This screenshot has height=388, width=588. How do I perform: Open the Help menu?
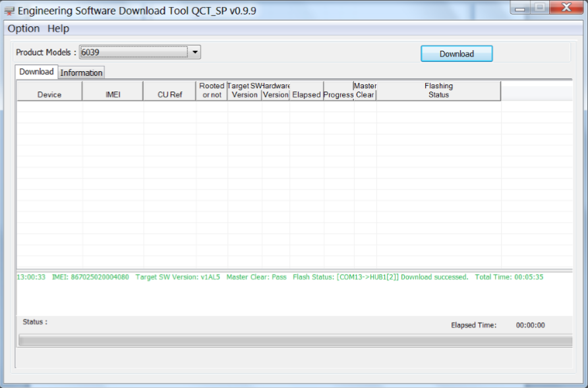click(58, 28)
